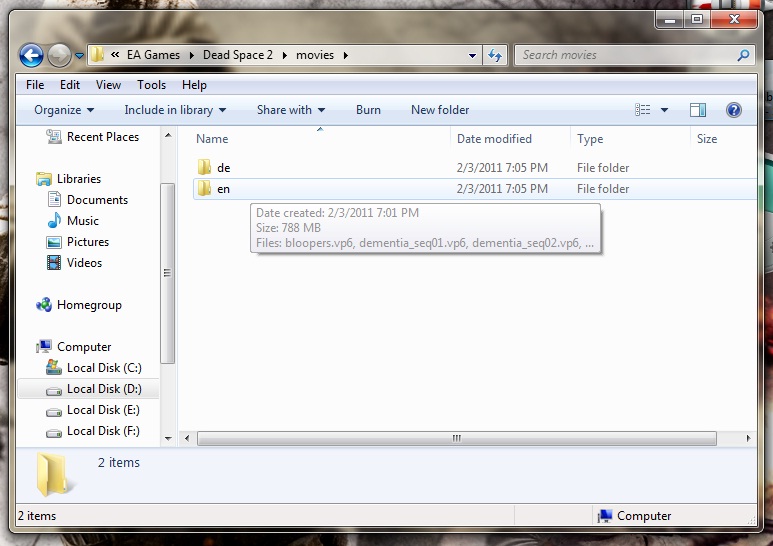Open Pictures library

tap(88, 242)
